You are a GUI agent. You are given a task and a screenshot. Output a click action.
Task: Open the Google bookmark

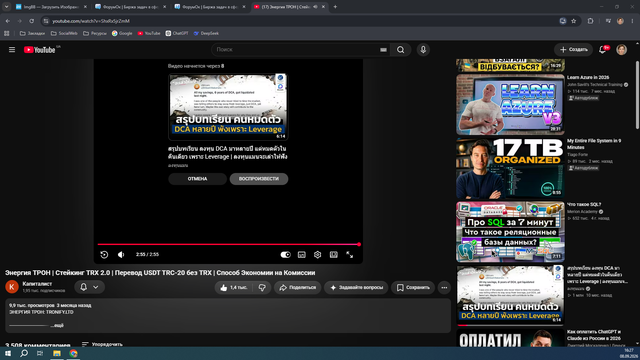pos(122,33)
